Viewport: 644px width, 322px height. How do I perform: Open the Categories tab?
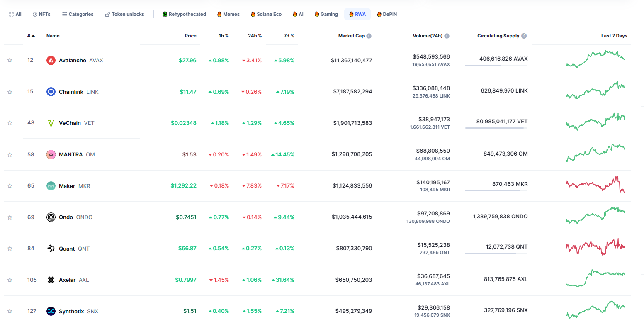(78, 14)
